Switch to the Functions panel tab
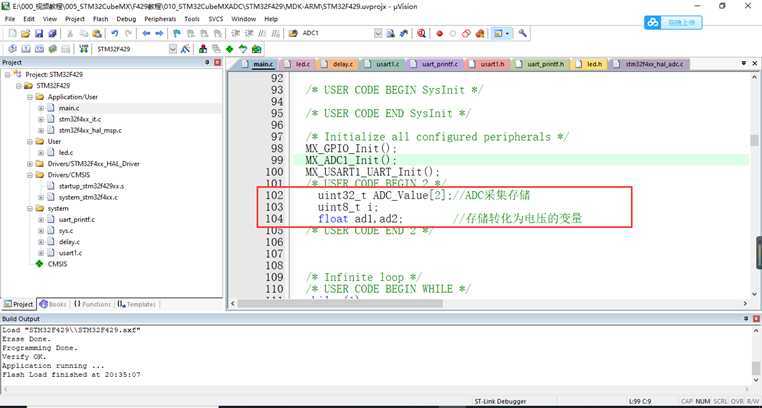The width and height of the screenshot is (762, 408). [x=92, y=304]
